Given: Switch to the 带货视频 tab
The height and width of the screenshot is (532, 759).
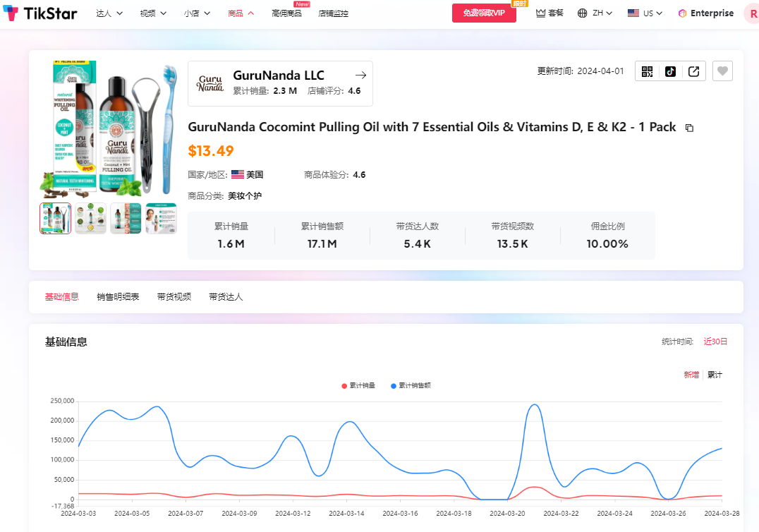Looking at the screenshot, I should point(174,297).
